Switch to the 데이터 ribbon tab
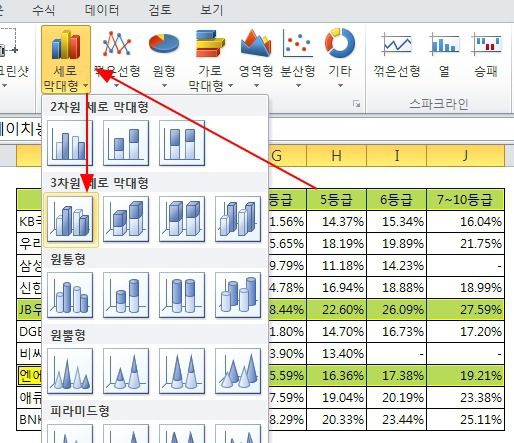This screenshot has height=443, width=514. pos(102,9)
